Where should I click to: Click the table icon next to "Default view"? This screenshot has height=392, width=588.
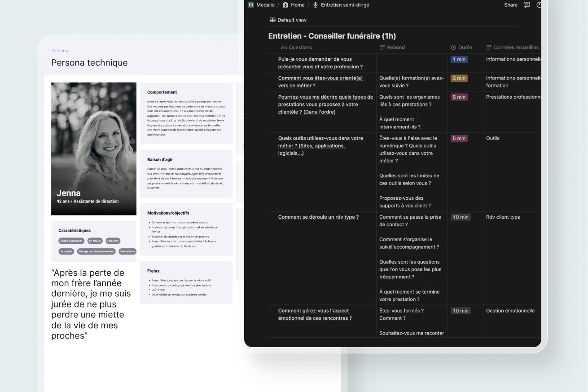(x=272, y=20)
